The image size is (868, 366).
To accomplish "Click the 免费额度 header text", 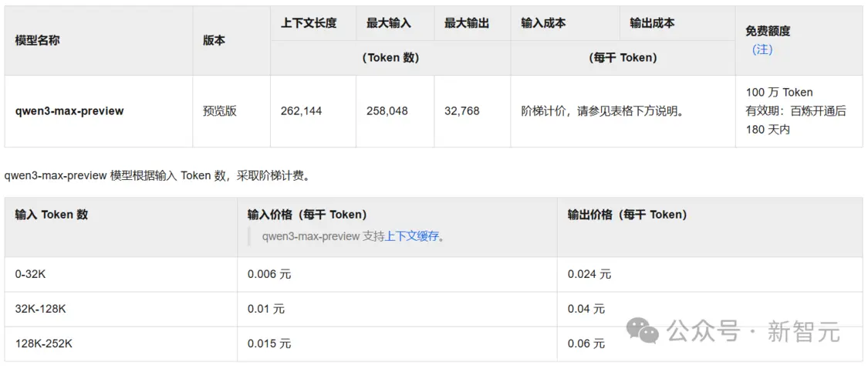I will [768, 31].
